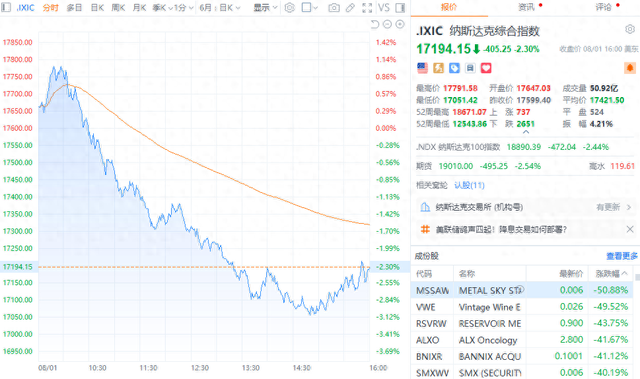Click the .IXIC symbol label in toolbar
Image resolution: width=640 pixels, height=379 pixels.
25,7
